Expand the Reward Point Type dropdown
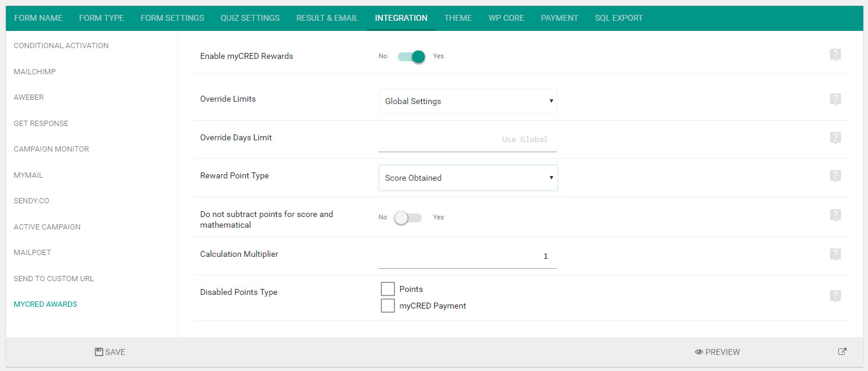868x371 pixels. click(468, 177)
